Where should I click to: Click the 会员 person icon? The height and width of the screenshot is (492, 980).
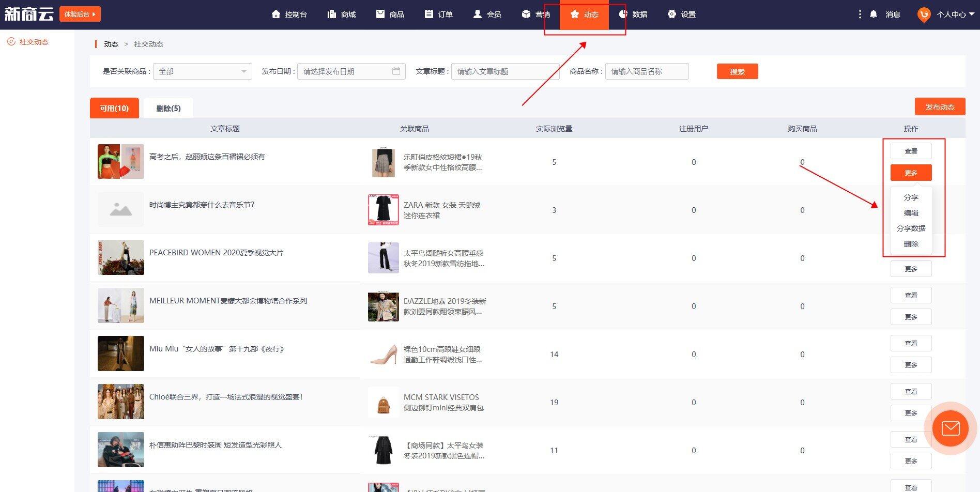click(x=478, y=14)
